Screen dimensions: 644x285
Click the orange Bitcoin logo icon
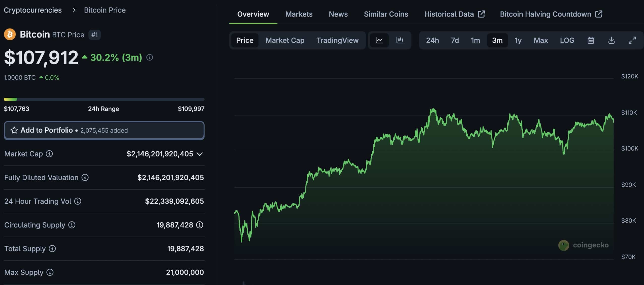click(10, 34)
